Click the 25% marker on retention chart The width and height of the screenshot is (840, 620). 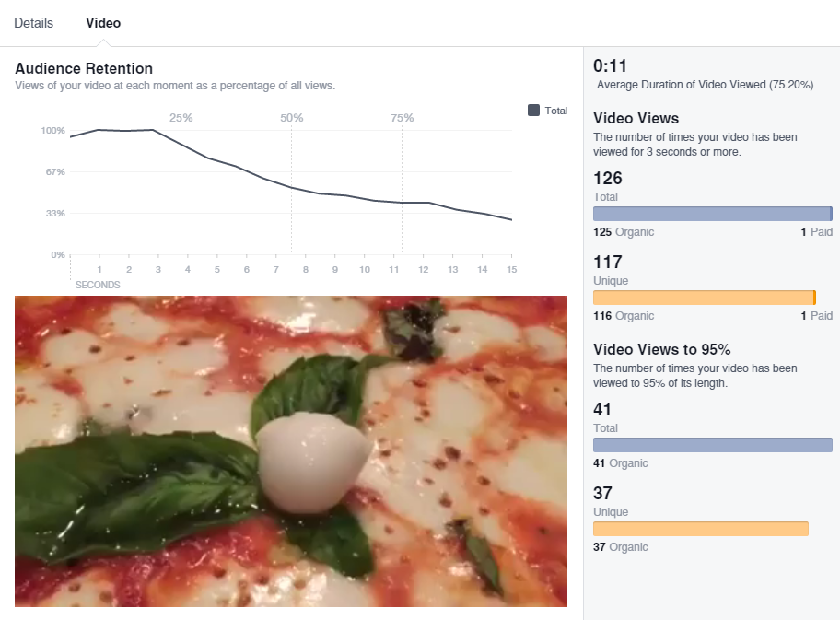(x=181, y=118)
